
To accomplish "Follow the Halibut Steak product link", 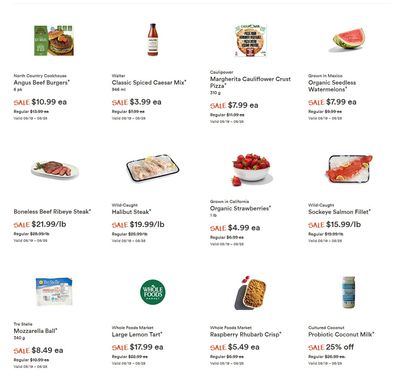I will [x=131, y=212].
